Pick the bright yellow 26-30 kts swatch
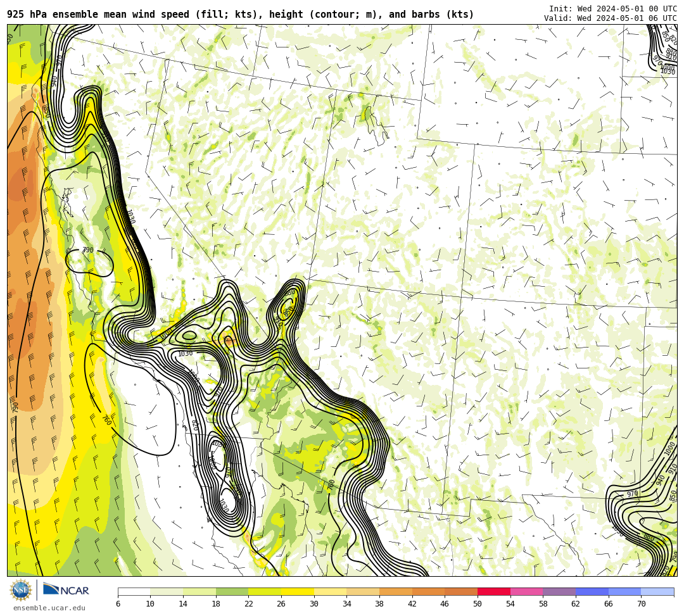Viewport: 684px width, 616px height. pos(298,591)
